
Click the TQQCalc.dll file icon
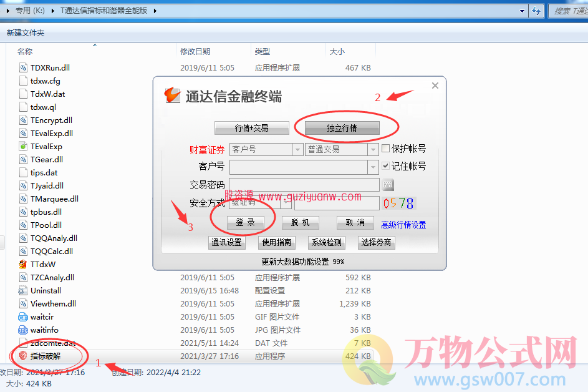pyautogui.click(x=23, y=251)
